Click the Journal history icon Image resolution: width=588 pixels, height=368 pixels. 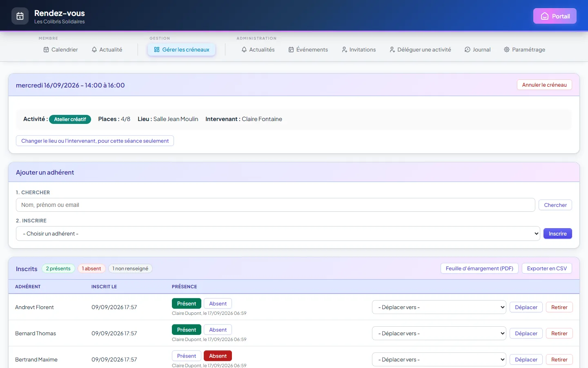(468, 49)
